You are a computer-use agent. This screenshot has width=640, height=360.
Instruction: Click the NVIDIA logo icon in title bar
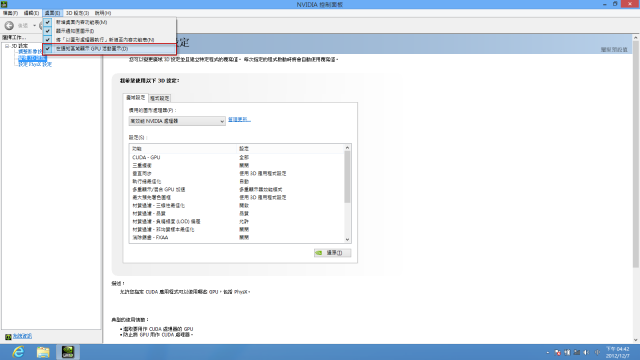(4, 4)
